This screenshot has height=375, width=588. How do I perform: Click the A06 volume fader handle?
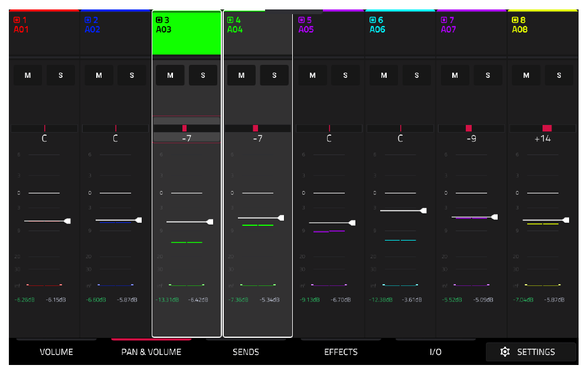point(423,210)
